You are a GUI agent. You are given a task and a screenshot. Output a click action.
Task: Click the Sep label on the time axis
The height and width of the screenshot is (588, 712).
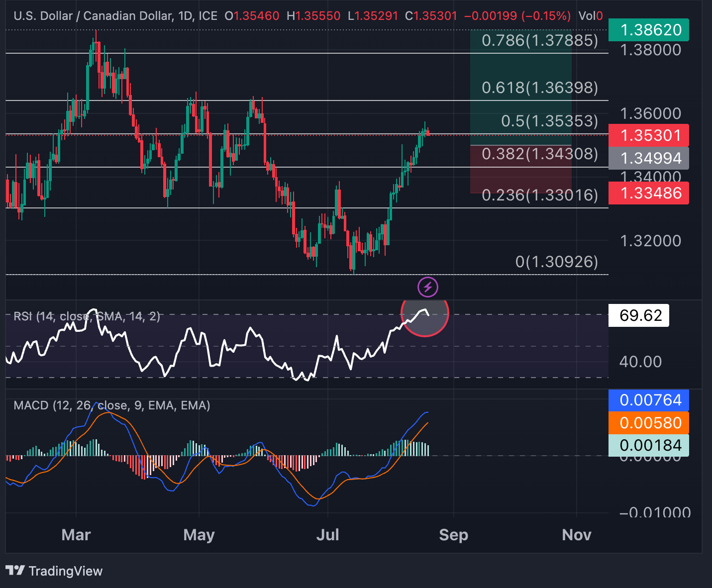[453, 535]
